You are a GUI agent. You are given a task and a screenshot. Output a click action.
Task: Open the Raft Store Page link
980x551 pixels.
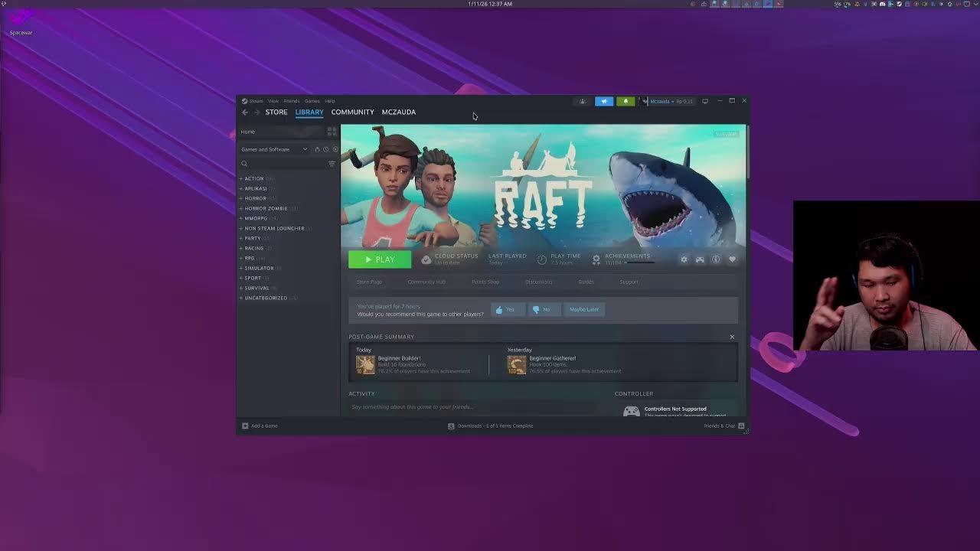369,282
